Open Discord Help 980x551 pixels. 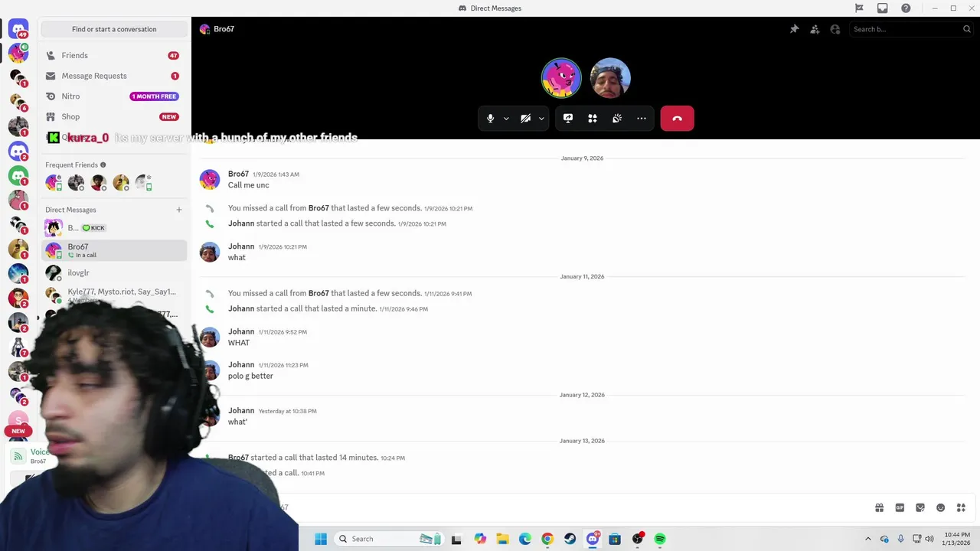pos(906,8)
